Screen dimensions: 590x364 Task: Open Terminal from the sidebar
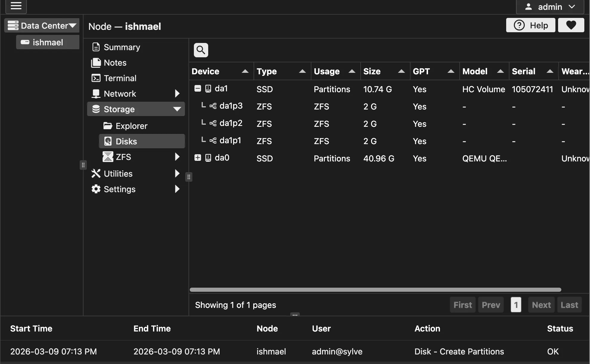click(x=120, y=78)
